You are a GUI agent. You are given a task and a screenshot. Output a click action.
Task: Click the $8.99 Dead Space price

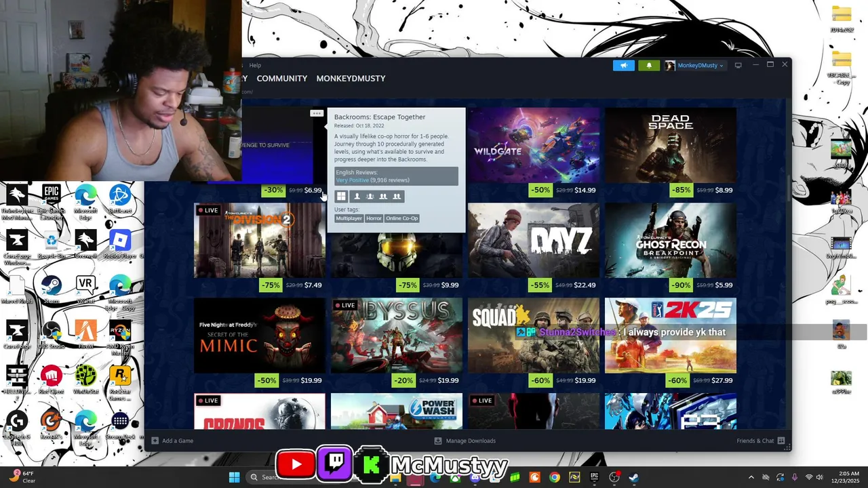click(724, 190)
